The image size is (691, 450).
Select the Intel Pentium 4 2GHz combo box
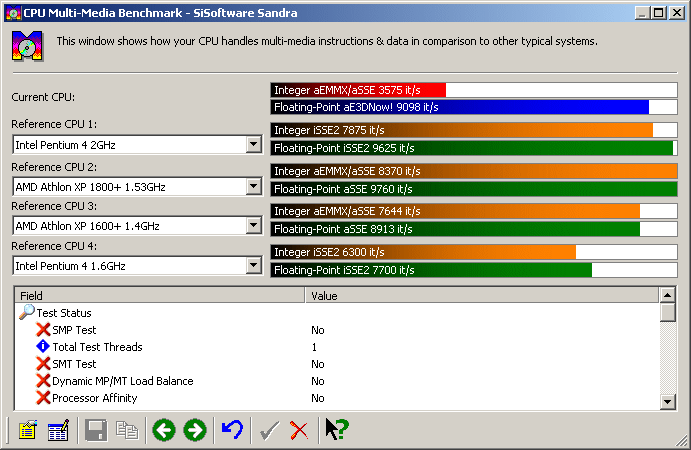(x=137, y=145)
